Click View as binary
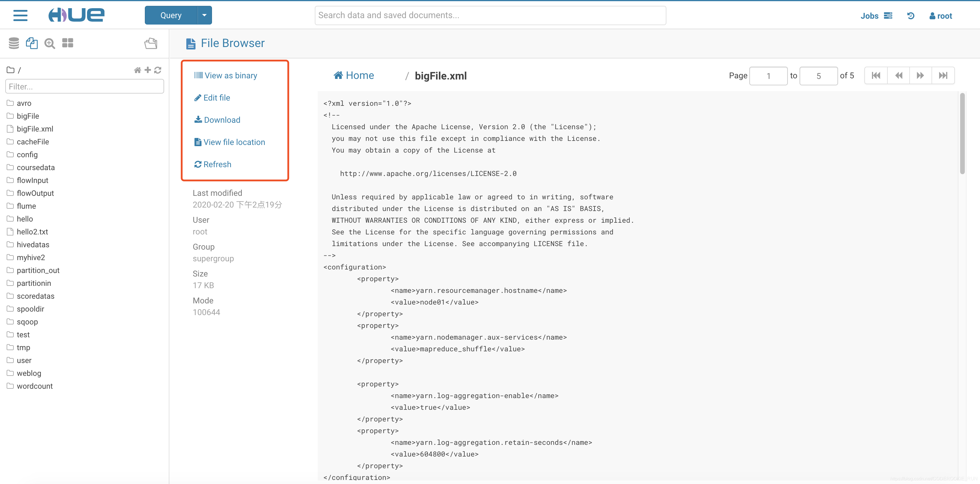 pyautogui.click(x=226, y=75)
